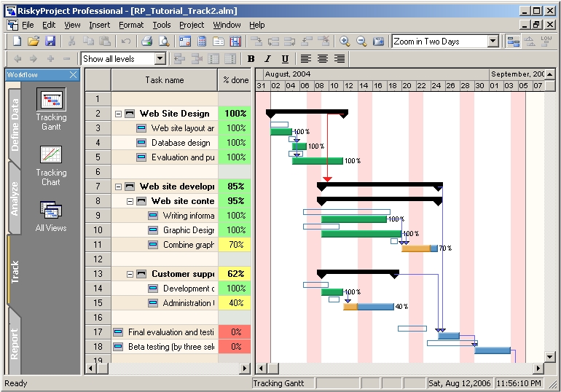This screenshot has width=561, height=392.
Task: Zoom out with the minus magnifier
Action: (361, 42)
